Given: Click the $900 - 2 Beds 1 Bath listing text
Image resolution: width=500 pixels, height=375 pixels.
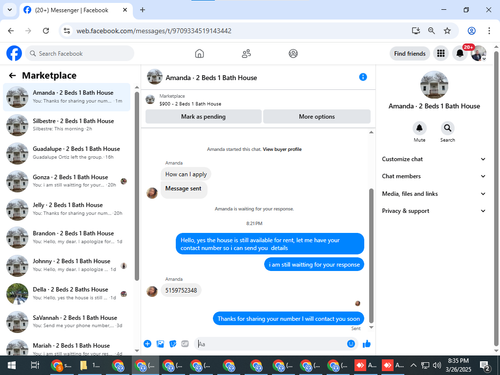Looking at the screenshot, I should tap(190, 104).
